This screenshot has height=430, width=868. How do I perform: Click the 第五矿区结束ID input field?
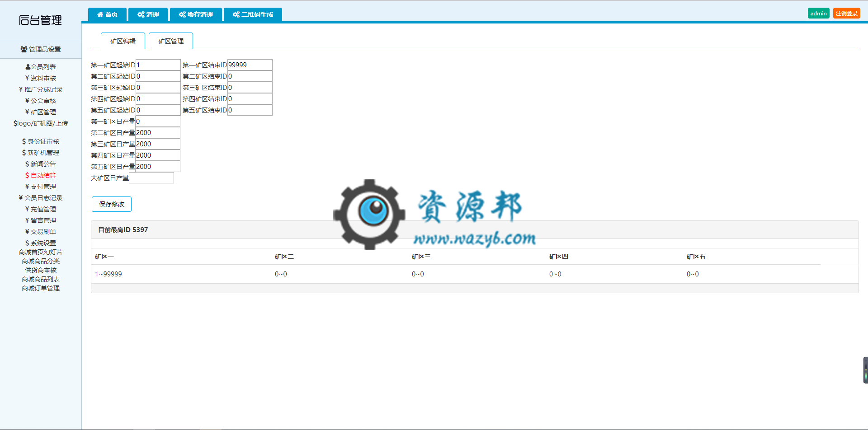point(250,110)
